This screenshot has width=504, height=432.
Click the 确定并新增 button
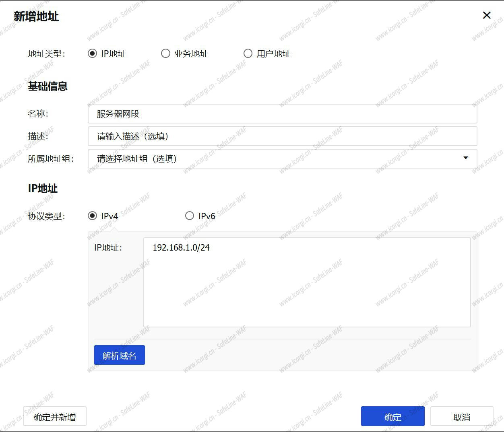click(55, 417)
